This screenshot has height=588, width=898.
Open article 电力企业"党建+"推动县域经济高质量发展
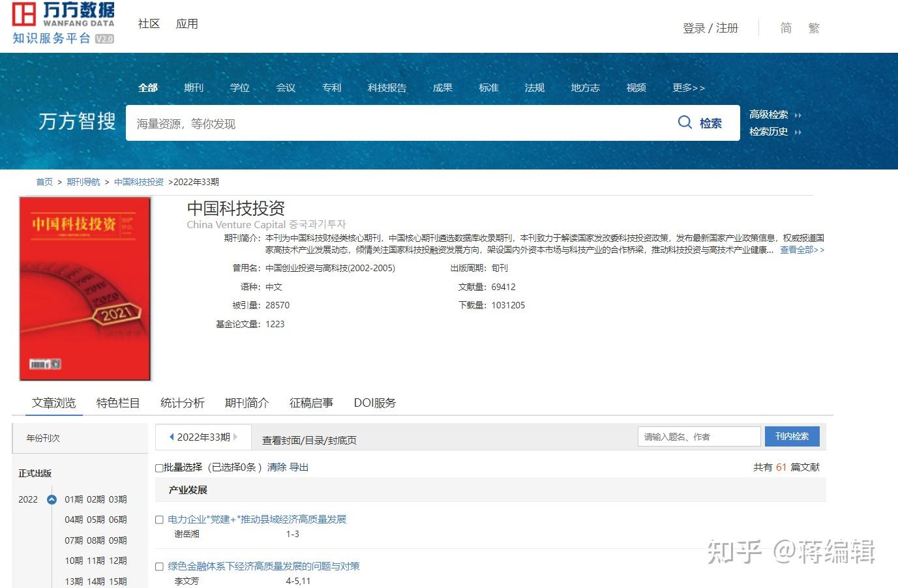pos(257,520)
